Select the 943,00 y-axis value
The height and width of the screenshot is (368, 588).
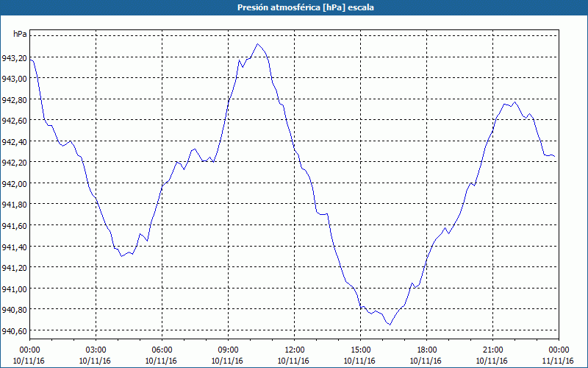pos(14,79)
